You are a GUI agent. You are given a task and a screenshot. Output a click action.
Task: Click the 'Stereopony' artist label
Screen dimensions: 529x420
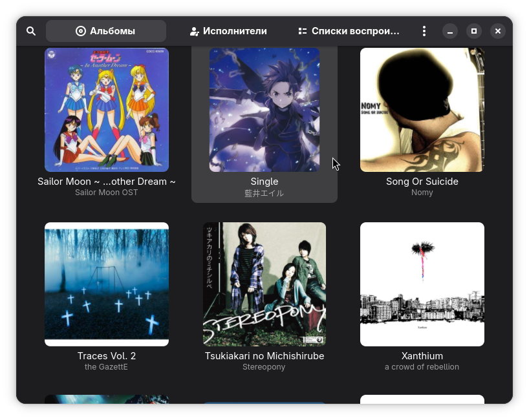pyautogui.click(x=264, y=367)
